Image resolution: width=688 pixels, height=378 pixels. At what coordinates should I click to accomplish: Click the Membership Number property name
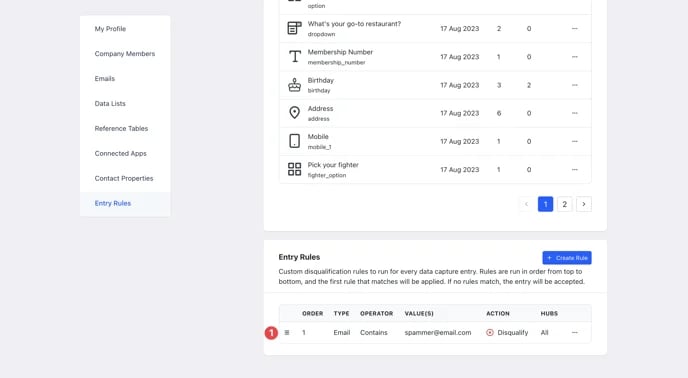[x=340, y=52]
